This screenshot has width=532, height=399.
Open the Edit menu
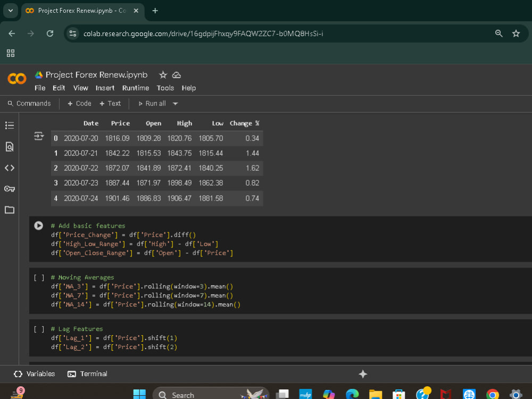(59, 88)
